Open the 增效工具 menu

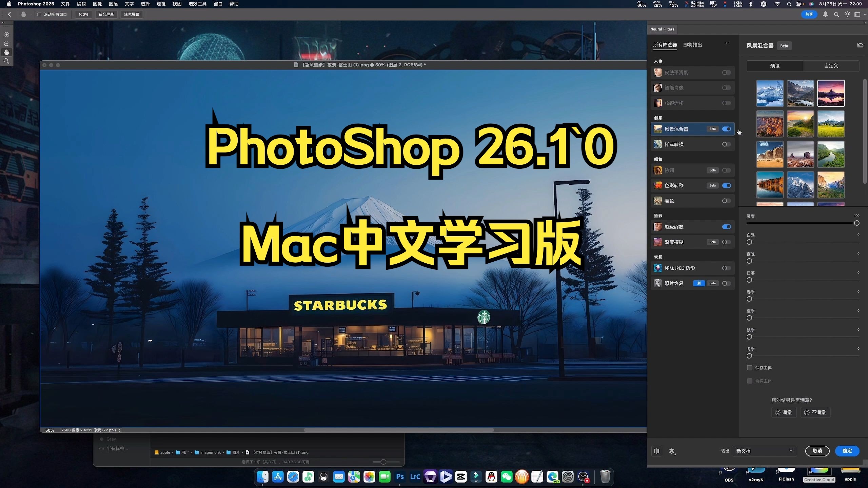[x=197, y=4]
